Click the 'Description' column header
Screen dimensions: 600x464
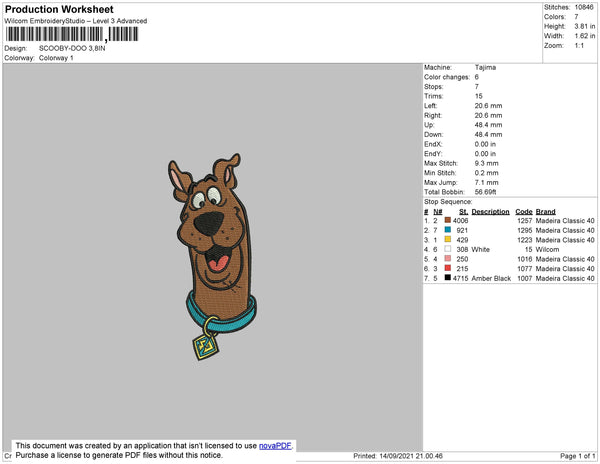(x=491, y=212)
